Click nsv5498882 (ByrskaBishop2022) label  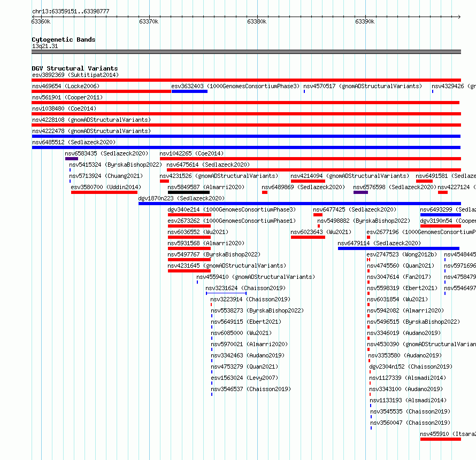tap(364, 221)
